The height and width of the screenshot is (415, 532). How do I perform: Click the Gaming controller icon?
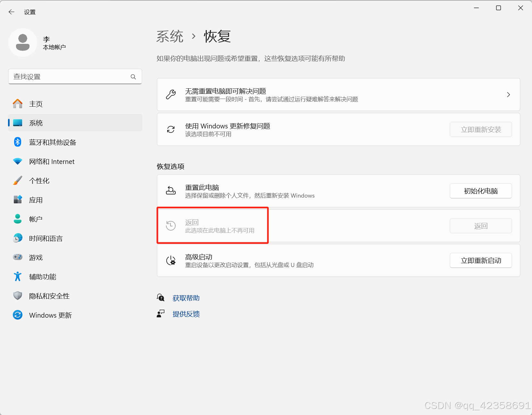[18, 257]
